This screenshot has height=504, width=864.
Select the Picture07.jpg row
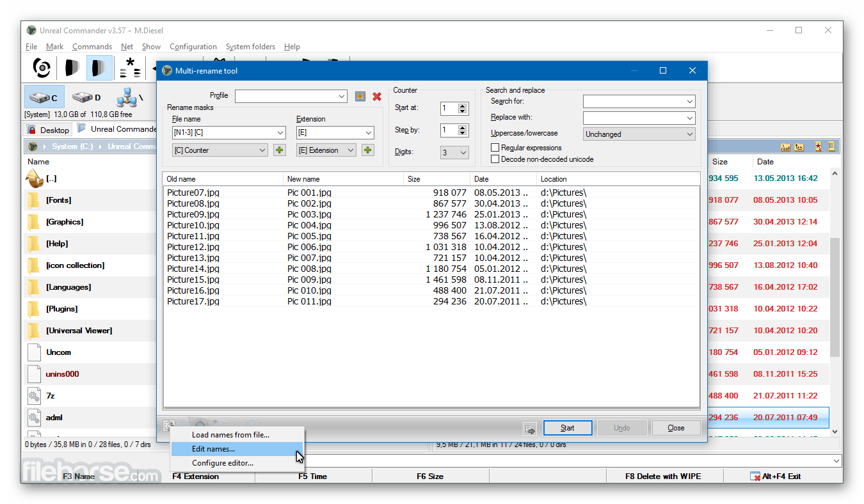point(431,192)
